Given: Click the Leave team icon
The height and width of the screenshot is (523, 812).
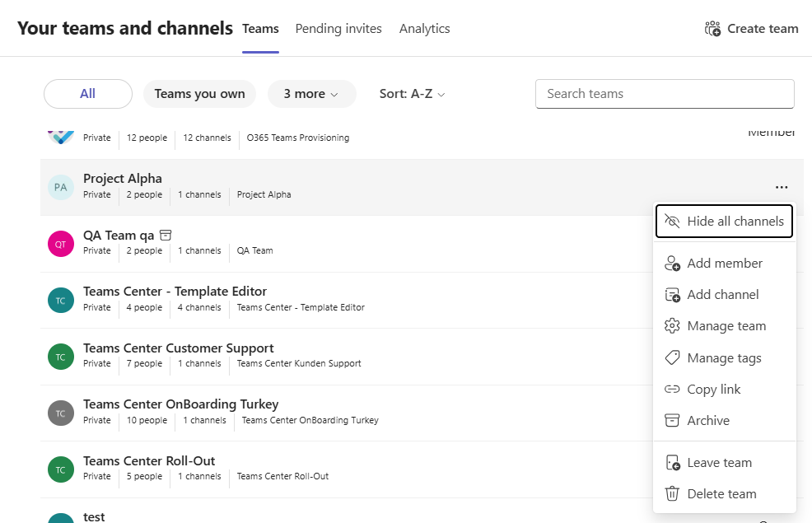Looking at the screenshot, I should (673, 462).
